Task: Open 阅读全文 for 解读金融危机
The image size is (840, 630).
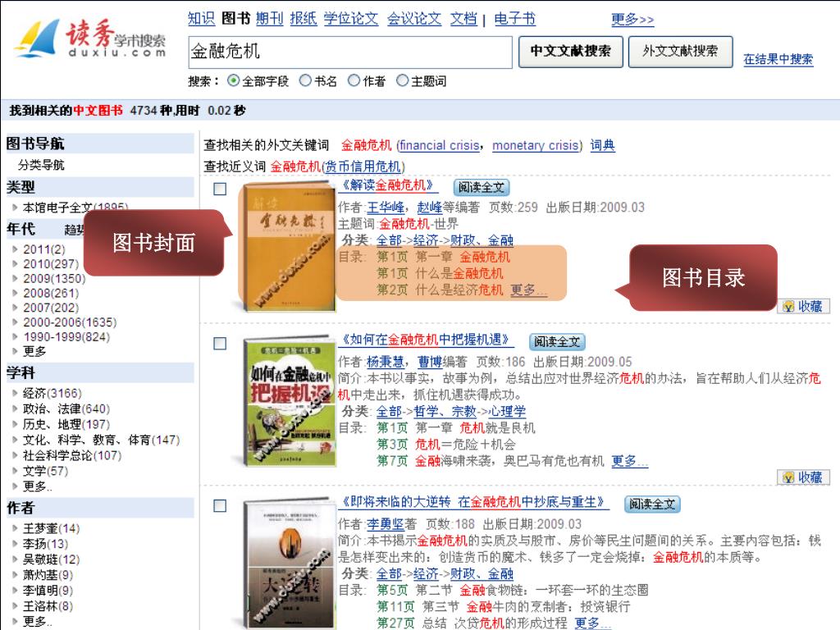Action: (x=481, y=187)
